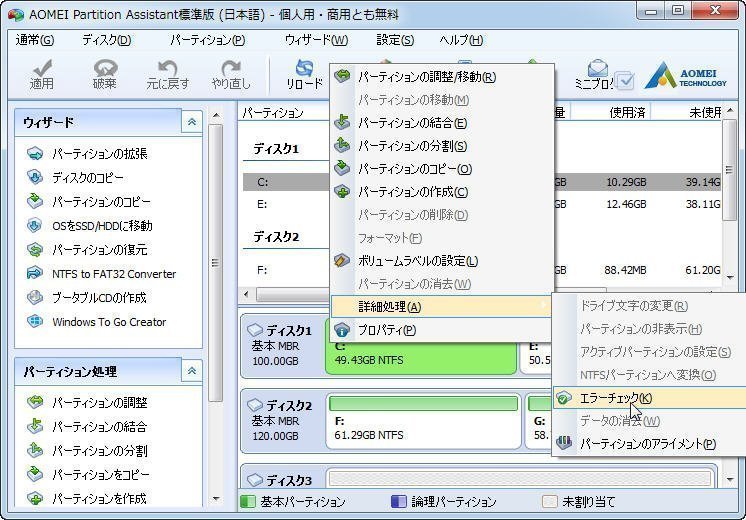Select the ディスク2 120.00GB disk label

pos(282,421)
